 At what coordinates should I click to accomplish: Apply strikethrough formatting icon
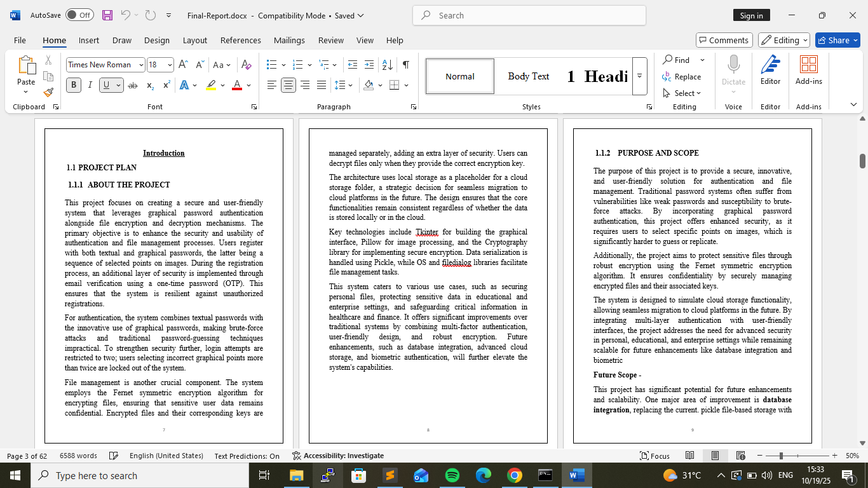pyautogui.click(x=133, y=85)
